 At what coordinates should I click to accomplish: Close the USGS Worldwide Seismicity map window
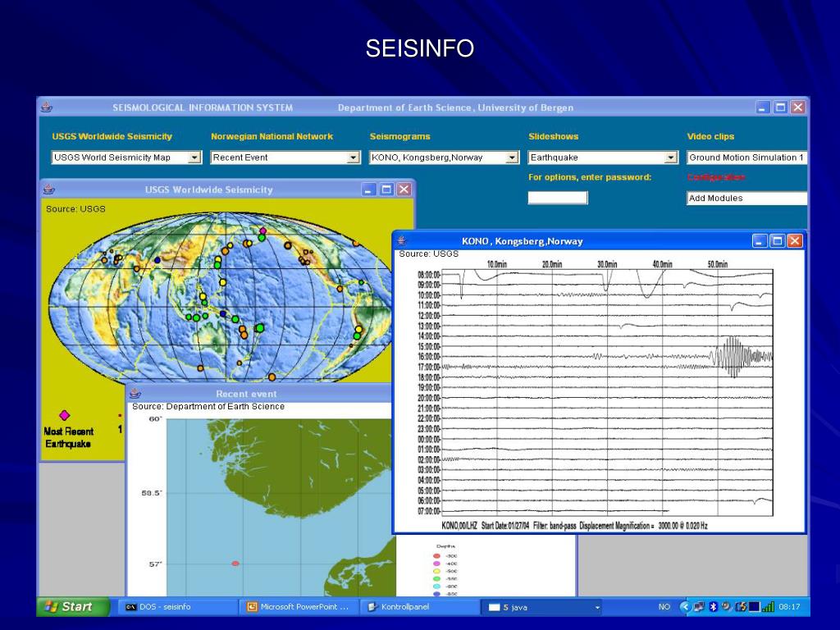click(404, 189)
